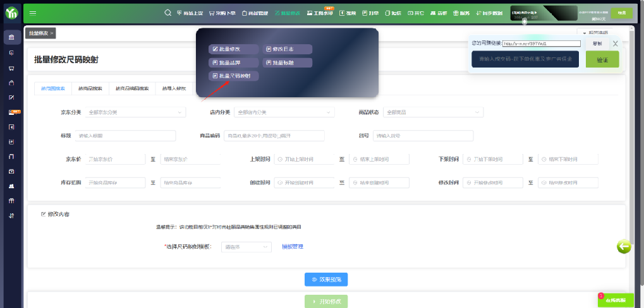Select 修改日志 in the popup menu

(x=288, y=49)
